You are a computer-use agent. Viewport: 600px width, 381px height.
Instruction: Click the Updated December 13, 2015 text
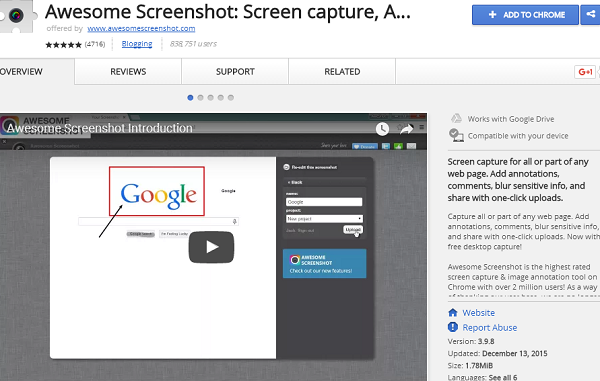click(497, 353)
